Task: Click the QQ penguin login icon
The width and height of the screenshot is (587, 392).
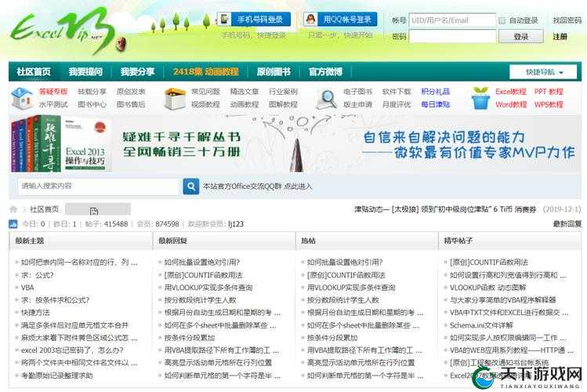Action: pyautogui.click(x=310, y=19)
